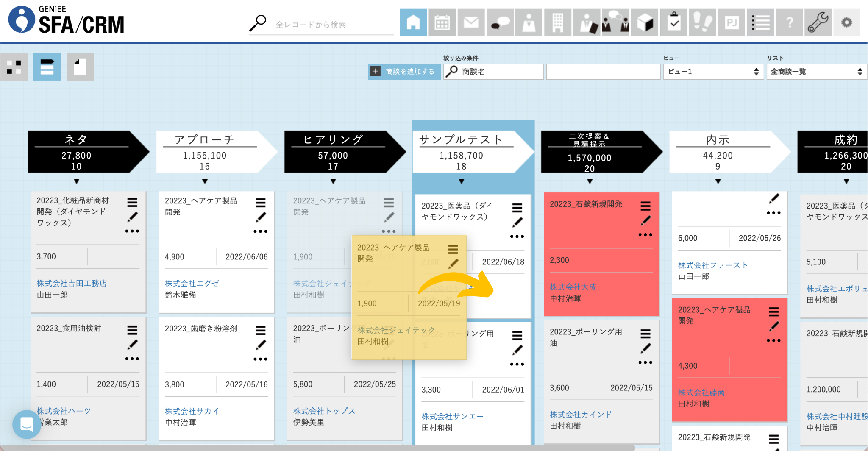This screenshot has height=451, width=868.
Task: Collapse the ヒアリング stage column arrow
Action: click(334, 181)
